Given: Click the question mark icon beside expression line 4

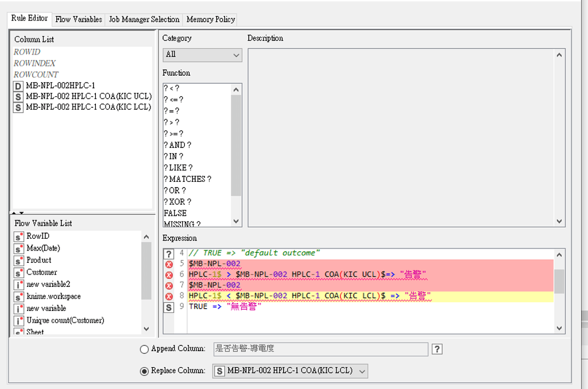Looking at the screenshot, I should point(167,253).
